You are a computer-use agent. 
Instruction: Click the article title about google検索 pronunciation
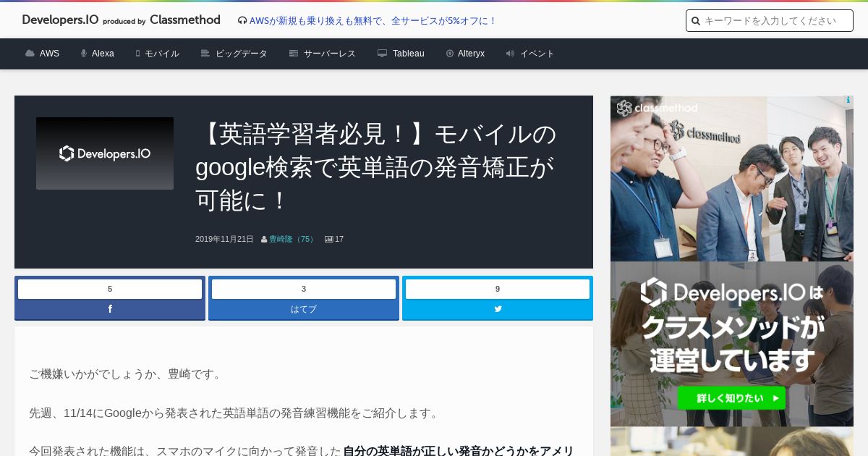[376, 167]
